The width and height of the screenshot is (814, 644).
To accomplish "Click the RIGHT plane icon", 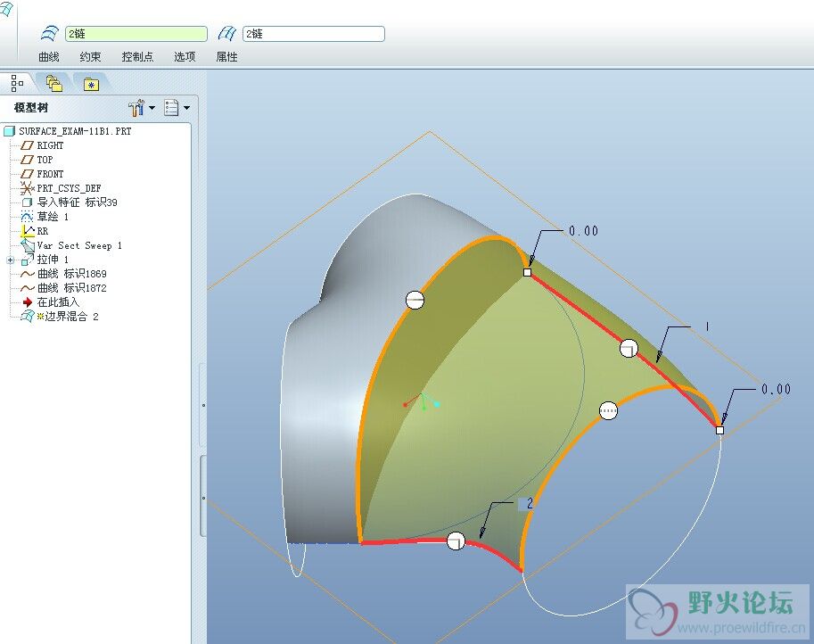I will pos(27,145).
